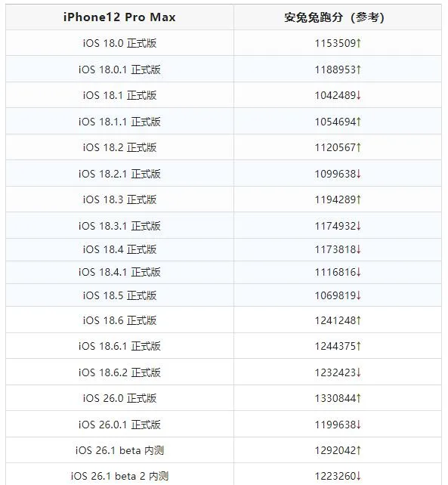Click the score 1244375
The image size is (448, 485).
point(335,346)
